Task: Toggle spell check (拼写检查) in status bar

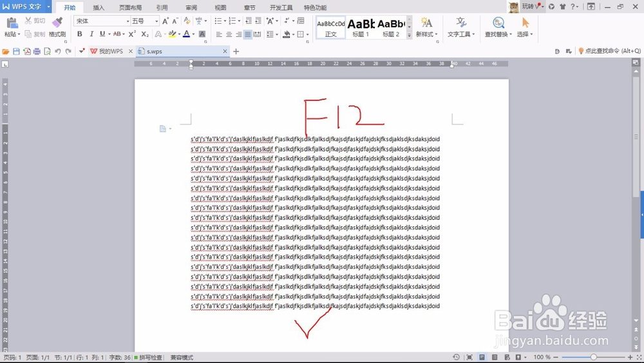Action: point(148,358)
